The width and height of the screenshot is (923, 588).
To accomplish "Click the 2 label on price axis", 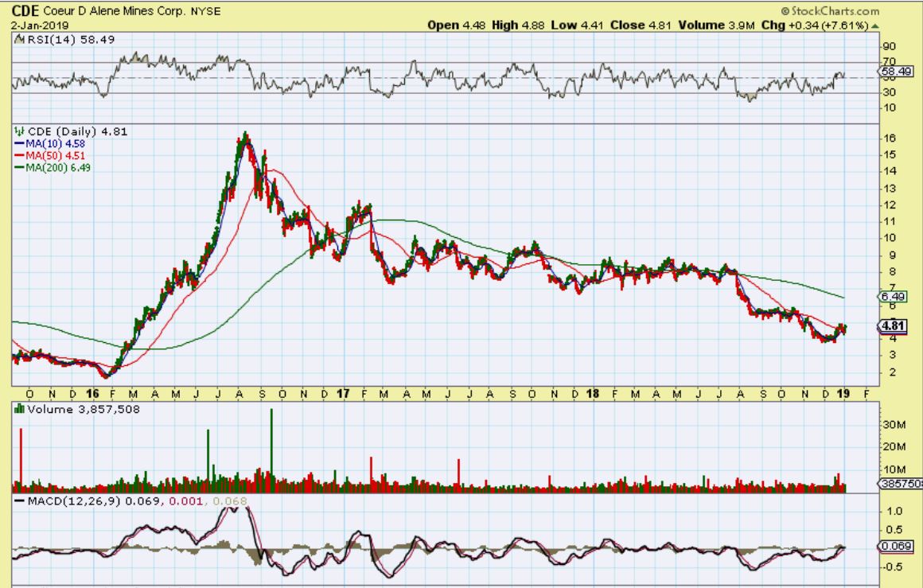I will [893, 372].
